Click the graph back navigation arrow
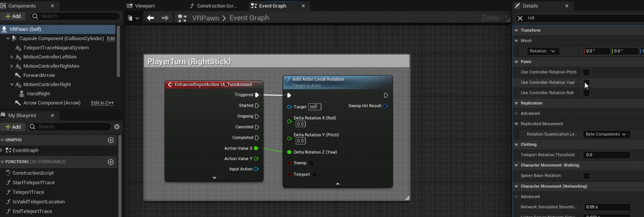644x217 pixels. point(150,18)
